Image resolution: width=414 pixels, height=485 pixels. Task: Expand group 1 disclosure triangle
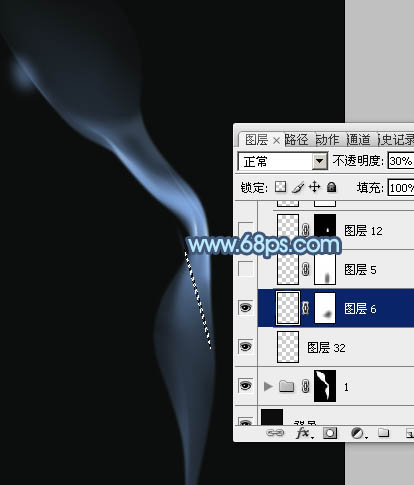point(268,386)
